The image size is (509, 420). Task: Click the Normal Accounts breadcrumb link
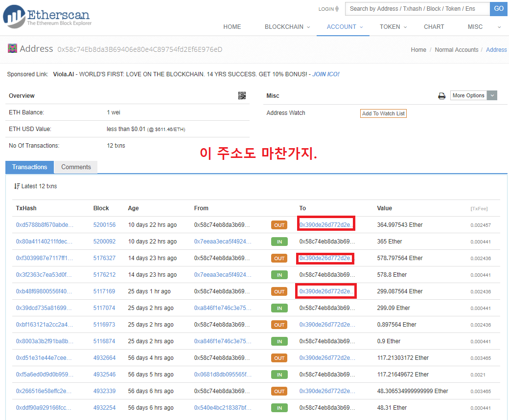[x=457, y=49]
